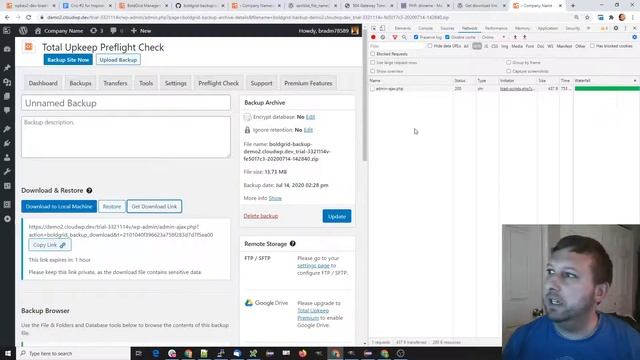The height and width of the screenshot is (360, 640).
Task: Activate the DevTools inspect element picker
Action: coord(373,28)
